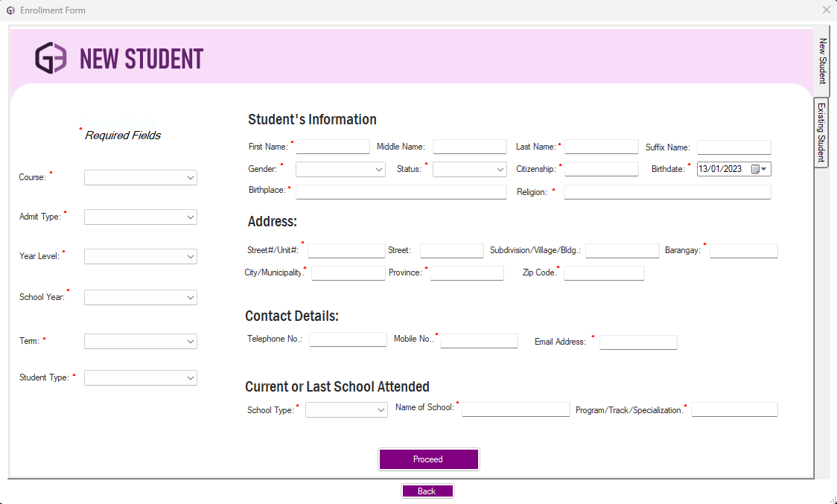The width and height of the screenshot is (837, 504).
Task: Click the Subdivision/Village/Bldg. field
Action: tap(623, 251)
